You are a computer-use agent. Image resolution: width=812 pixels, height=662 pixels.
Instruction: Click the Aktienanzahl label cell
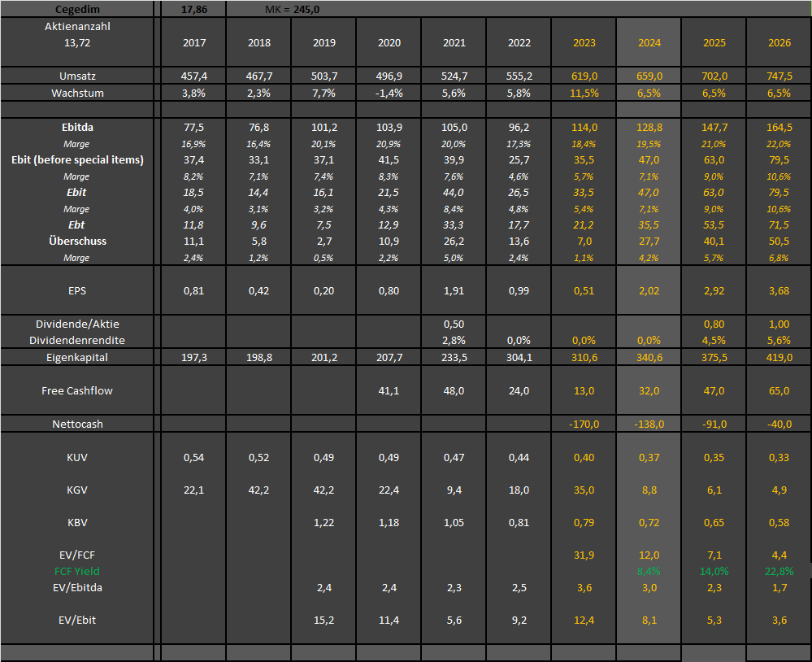point(77,27)
